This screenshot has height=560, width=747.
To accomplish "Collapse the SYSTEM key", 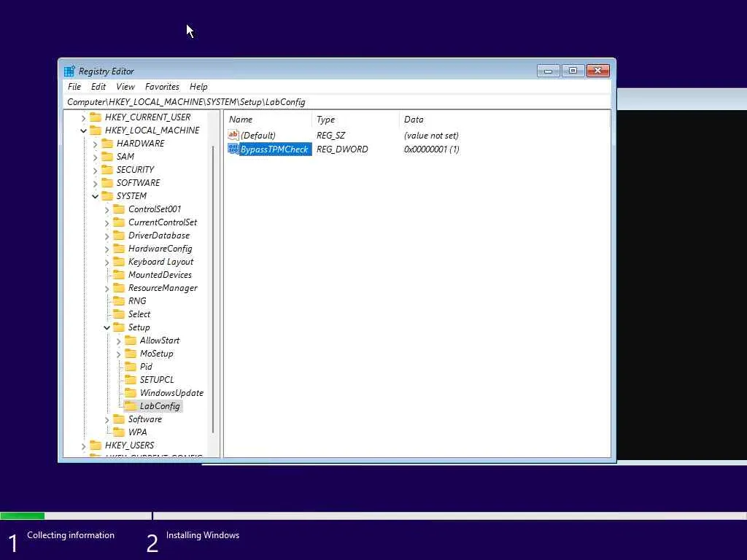I will 96,196.
